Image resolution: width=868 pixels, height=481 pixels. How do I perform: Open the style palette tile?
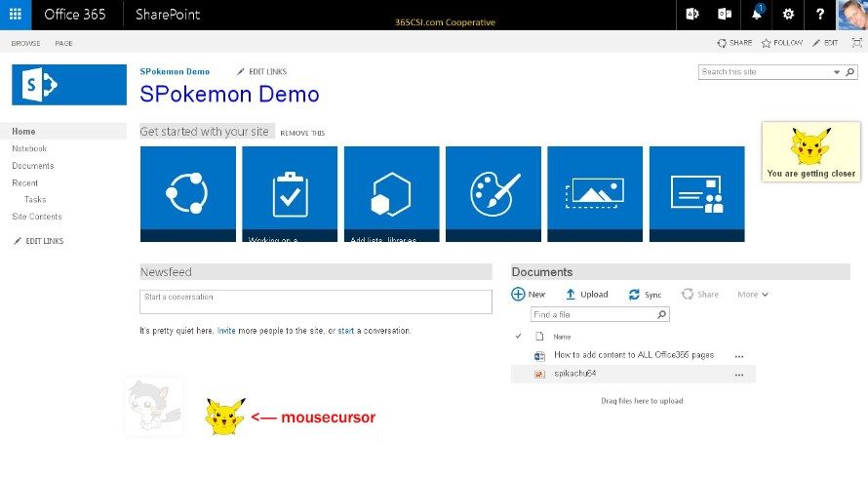[x=493, y=194]
